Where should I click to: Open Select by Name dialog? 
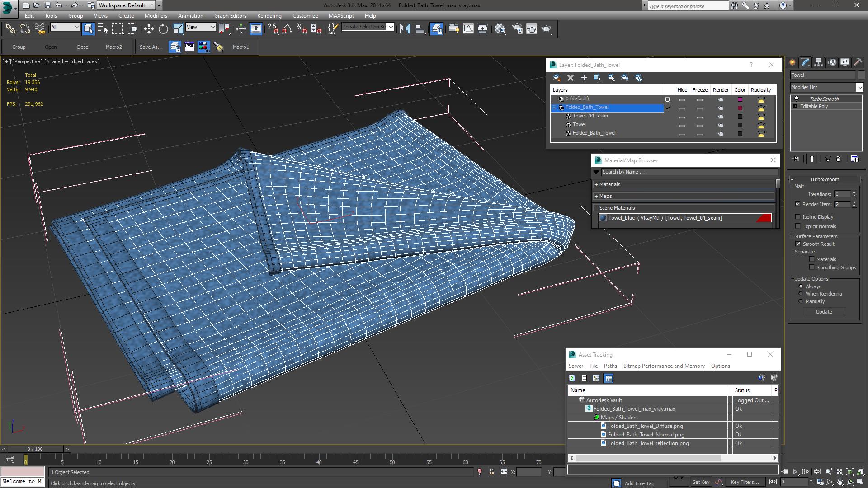click(103, 29)
